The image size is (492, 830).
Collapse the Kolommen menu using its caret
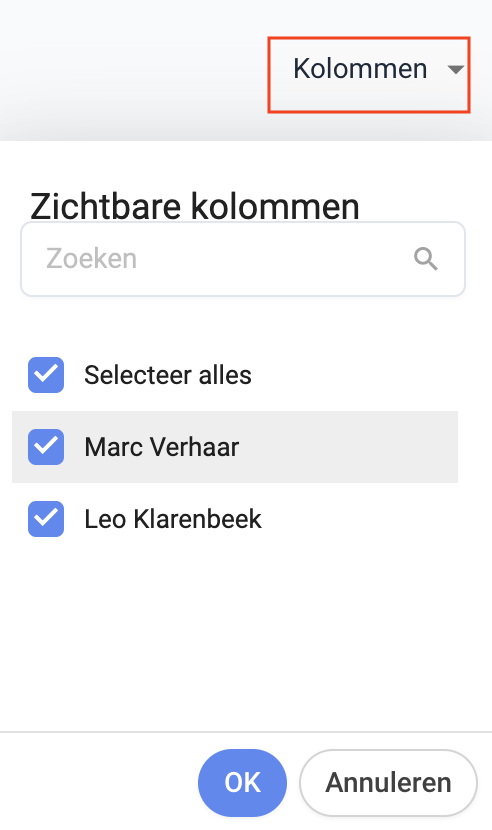coord(455,69)
